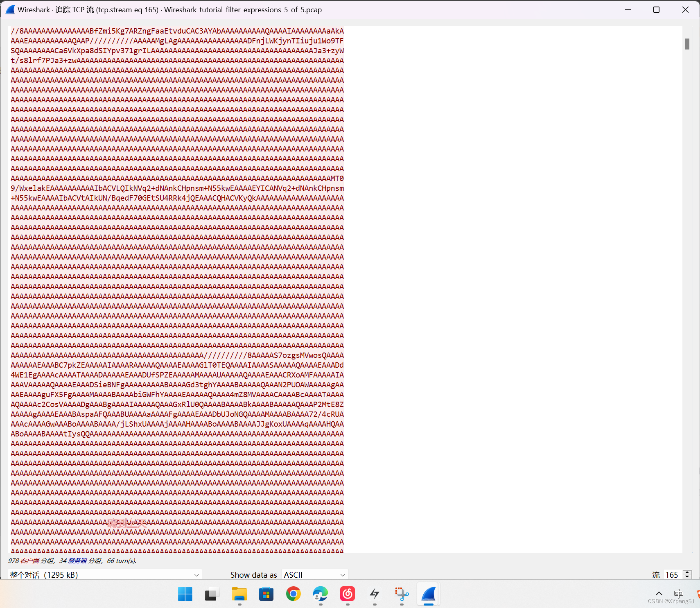Open the Windows Start menu
The width and height of the screenshot is (700, 608).
[185, 594]
